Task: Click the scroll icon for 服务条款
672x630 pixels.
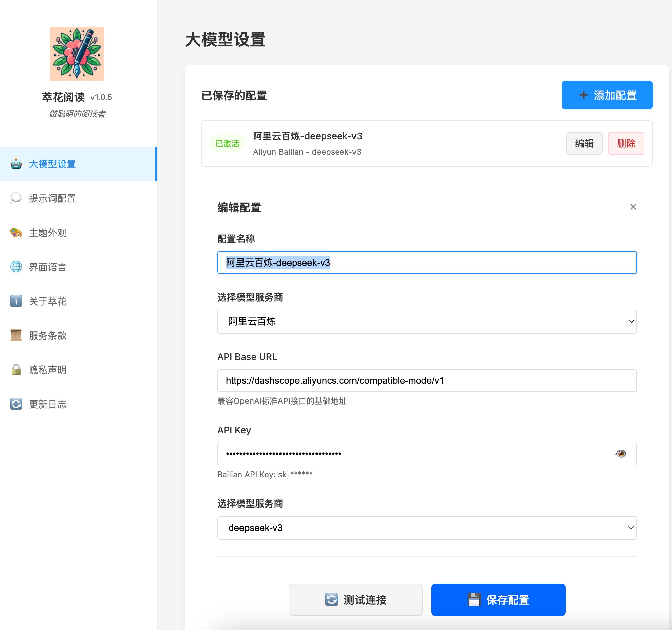Action: point(16,336)
